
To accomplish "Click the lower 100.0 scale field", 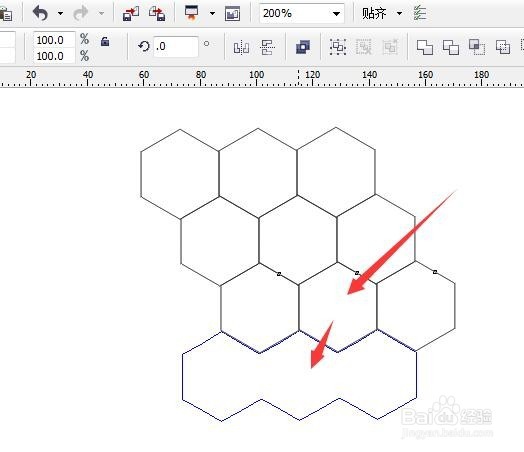I will coord(54,56).
